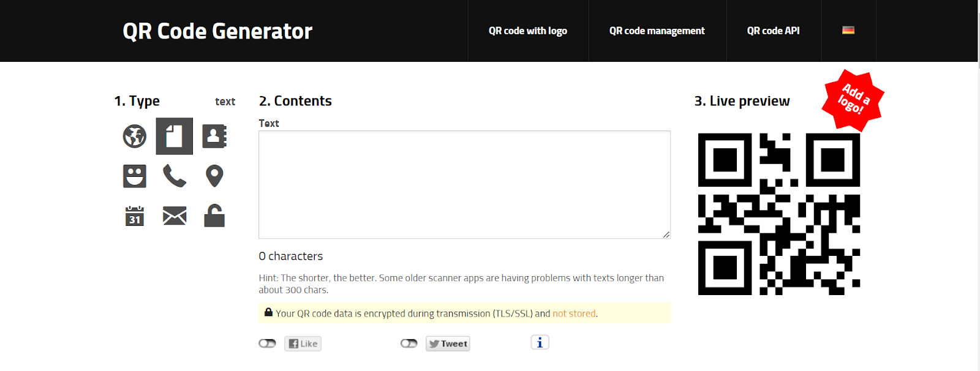This screenshot has height=371, width=980.
Task: Choose the vCard contact type icon
Action: [x=214, y=136]
